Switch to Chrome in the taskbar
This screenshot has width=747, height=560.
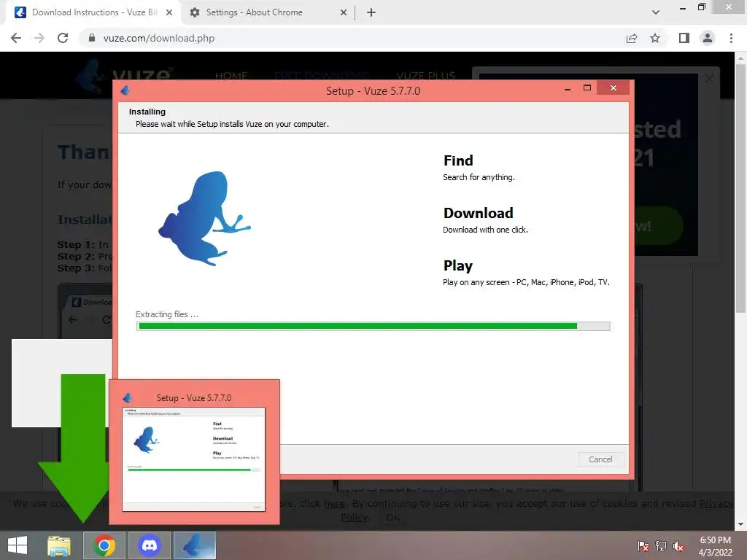(x=104, y=545)
